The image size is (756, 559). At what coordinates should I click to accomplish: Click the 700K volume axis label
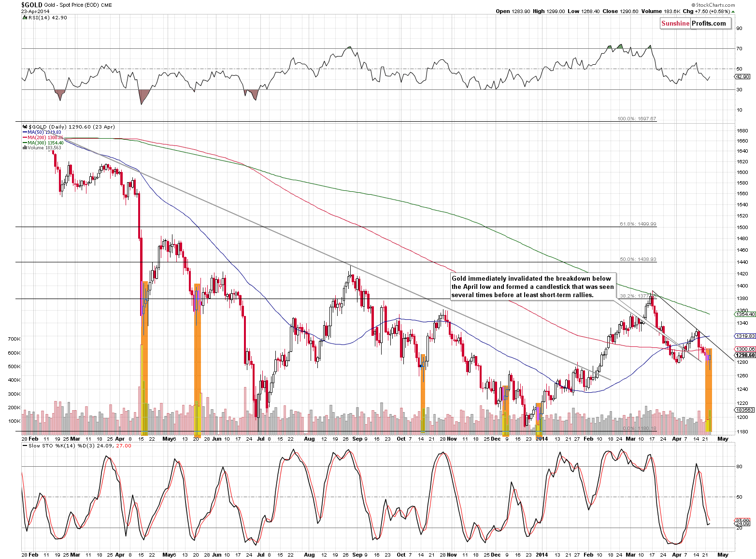[x=14, y=339]
